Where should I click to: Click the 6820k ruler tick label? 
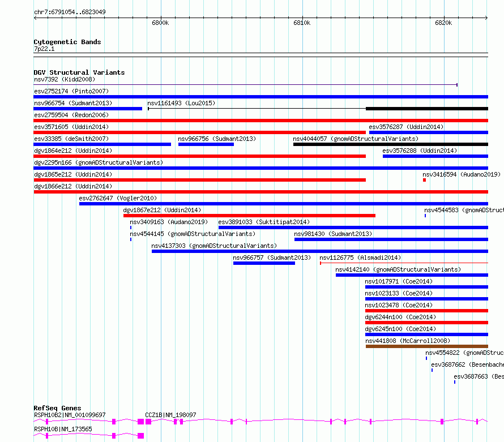tap(443, 23)
